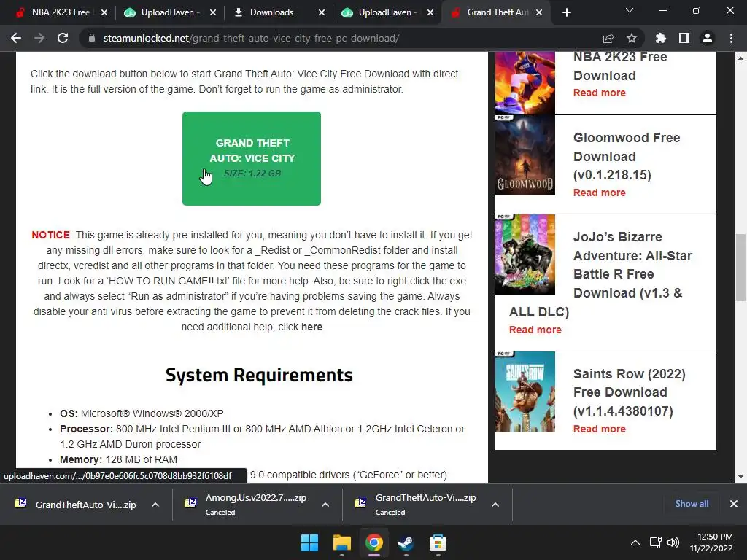Open Microsoft Store from the taskbar
The width and height of the screenshot is (747, 560).
click(x=438, y=542)
